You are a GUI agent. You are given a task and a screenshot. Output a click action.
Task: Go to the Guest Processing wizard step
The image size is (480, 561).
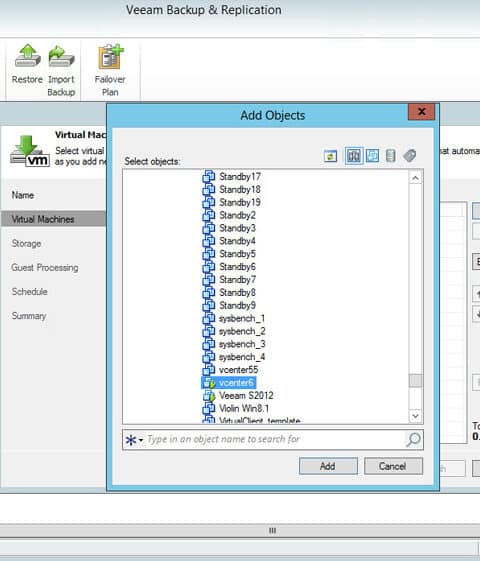45,268
